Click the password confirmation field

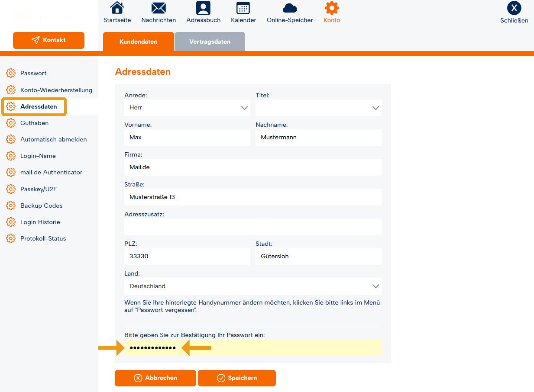click(253, 348)
